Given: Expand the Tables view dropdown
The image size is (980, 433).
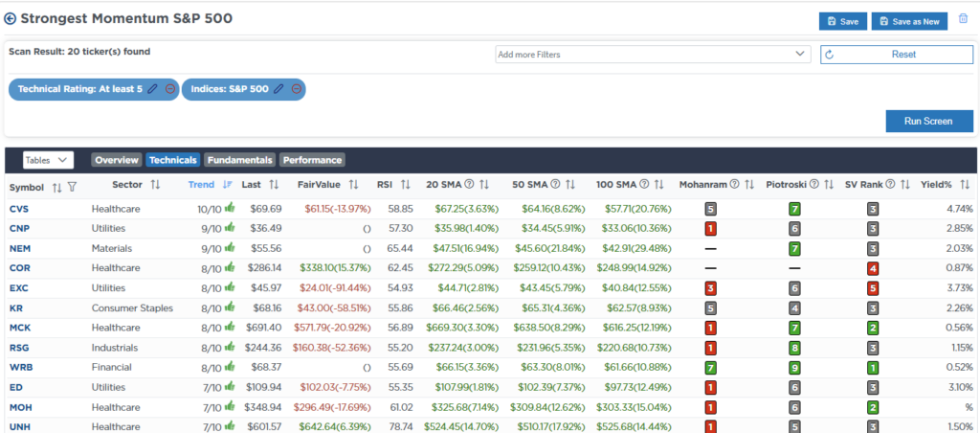Looking at the screenshot, I should point(49,160).
